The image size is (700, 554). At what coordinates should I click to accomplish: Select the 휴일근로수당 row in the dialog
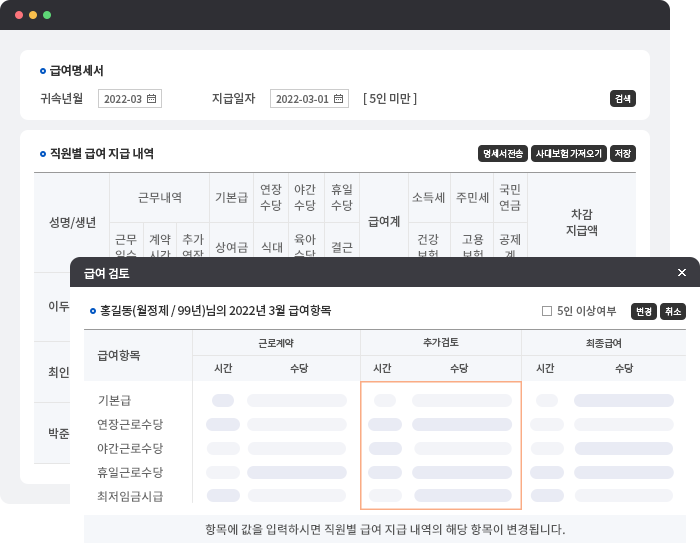[130, 472]
